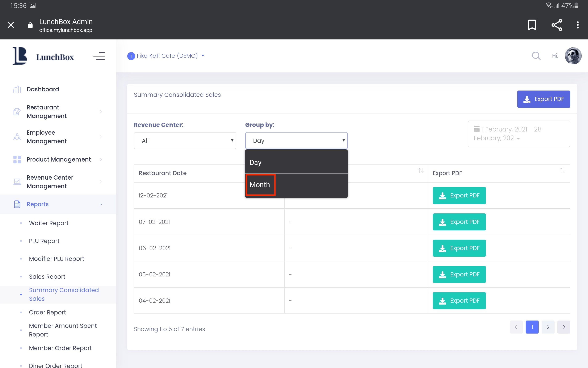Select Day option in dropdown list
This screenshot has width=588, height=368.
point(255,162)
